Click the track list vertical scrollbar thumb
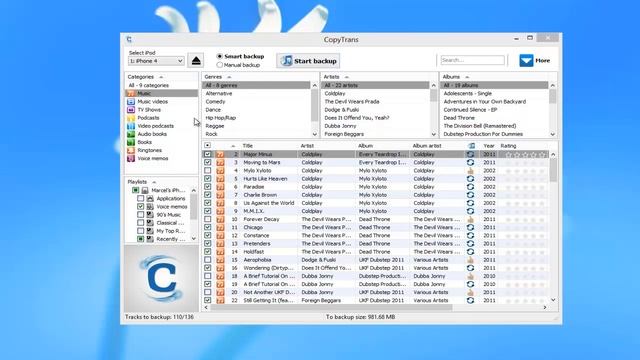The width and height of the screenshot is (640, 360). pyautogui.click(x=553, y=170)
